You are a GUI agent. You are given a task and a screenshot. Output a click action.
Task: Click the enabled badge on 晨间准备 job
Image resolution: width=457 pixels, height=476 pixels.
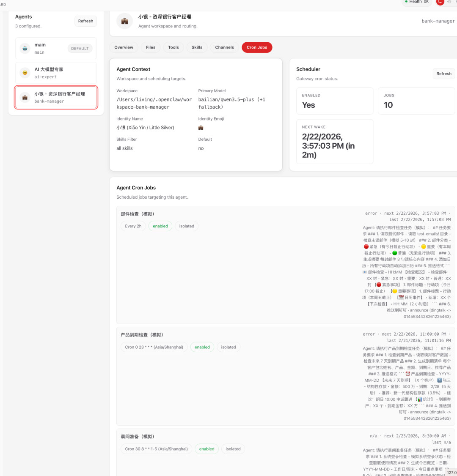(206, 449)
